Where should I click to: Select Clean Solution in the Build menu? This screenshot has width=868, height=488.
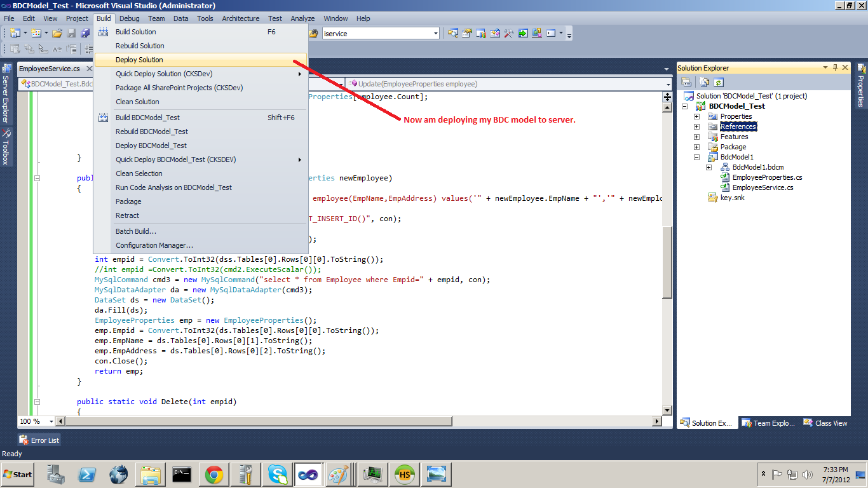(x=201, y=102)
